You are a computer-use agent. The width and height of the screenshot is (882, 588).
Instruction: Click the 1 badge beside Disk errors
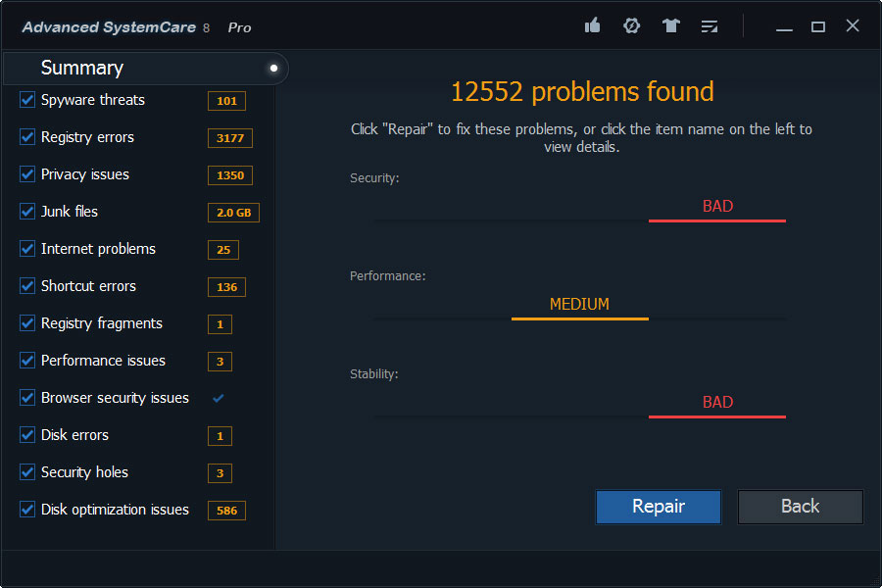[x=220, y=436]
